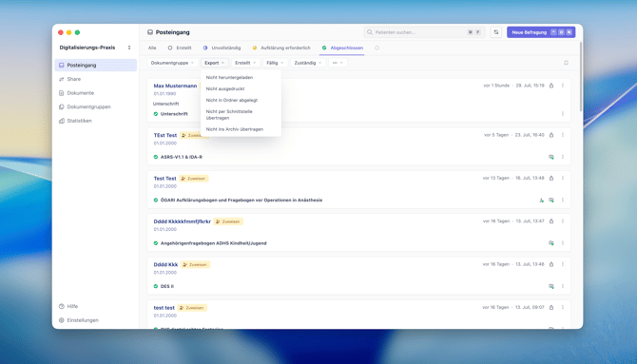Open three-dot menu of Max Mustermann entry
The width and height of the screenshot is (637, 364).
563,86
